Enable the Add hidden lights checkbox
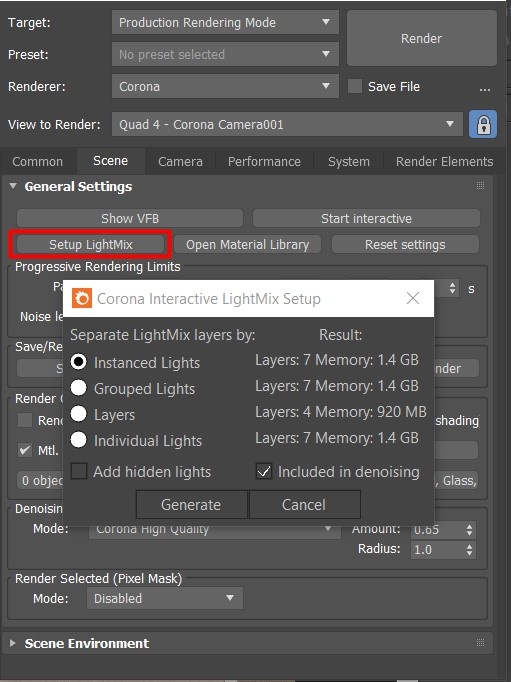 (79, 471)
